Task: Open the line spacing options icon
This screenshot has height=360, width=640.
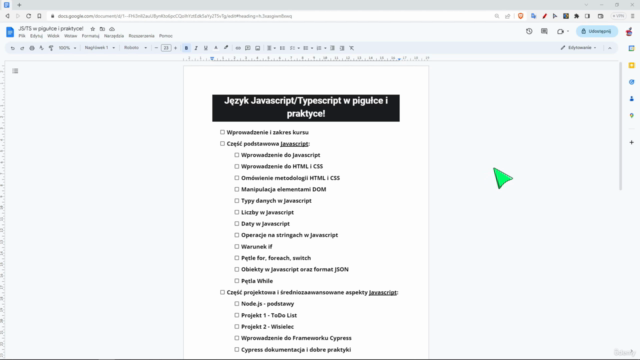Action: point(282,48)
